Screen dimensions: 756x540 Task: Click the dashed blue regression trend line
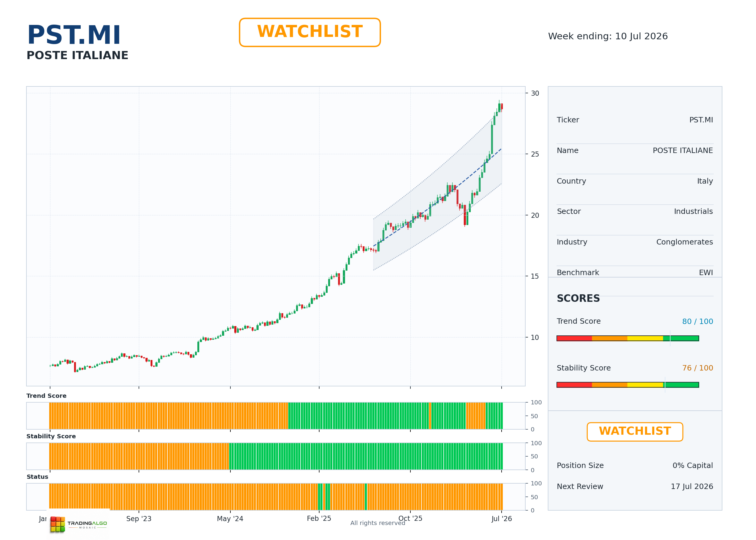click(x=437, y=202)
